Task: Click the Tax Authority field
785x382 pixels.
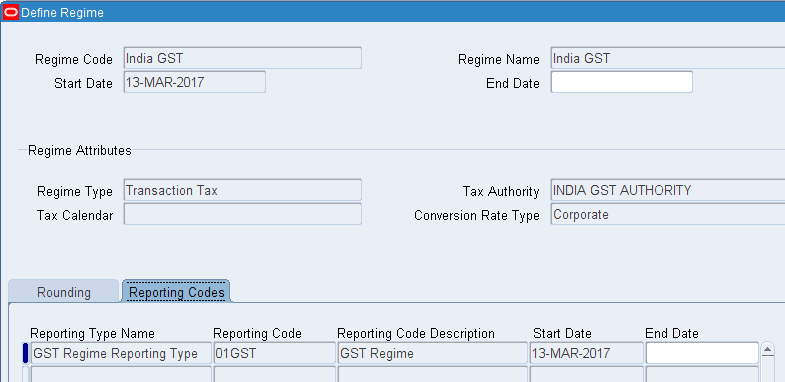Action: tap(668, 190)
